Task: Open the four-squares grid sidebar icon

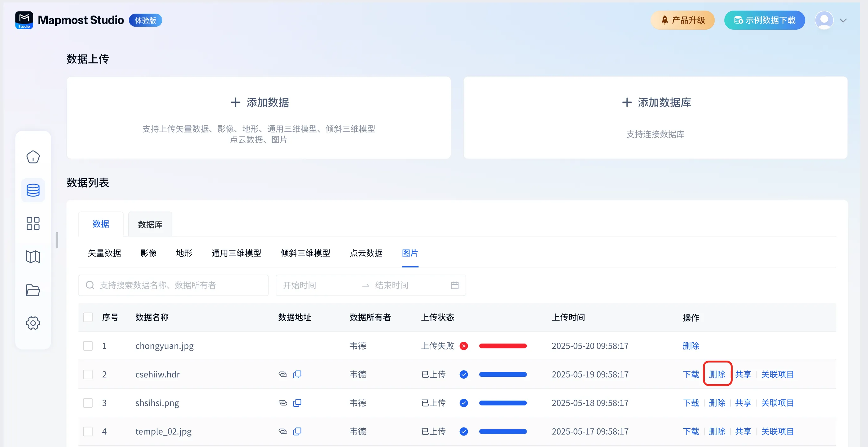Action: pyautogui.click(x=33, y=223)
